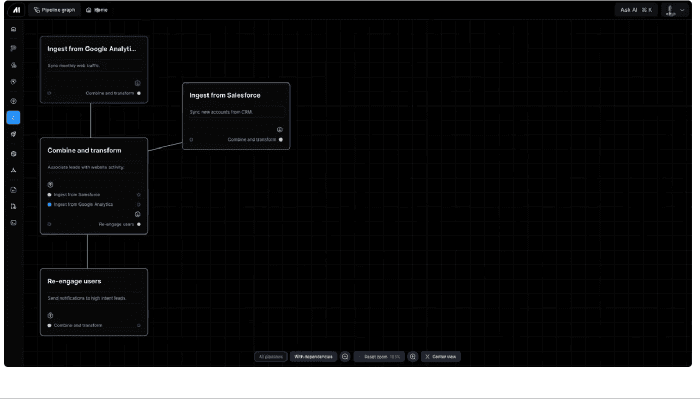Click the small circle right of Combine and transform row
Viewport: 700px width, 399px height.
[x=139, y=325]
